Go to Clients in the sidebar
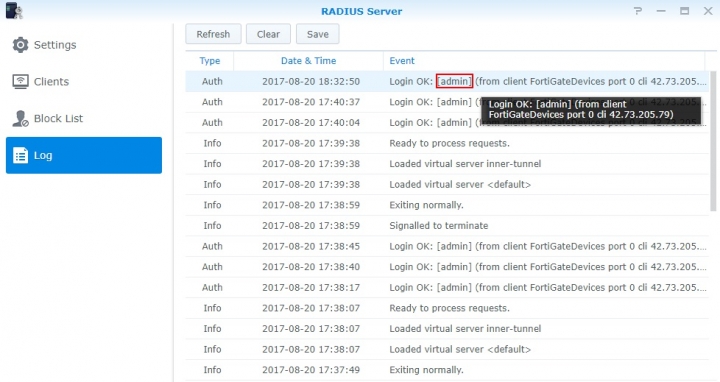 coord(51,82)
